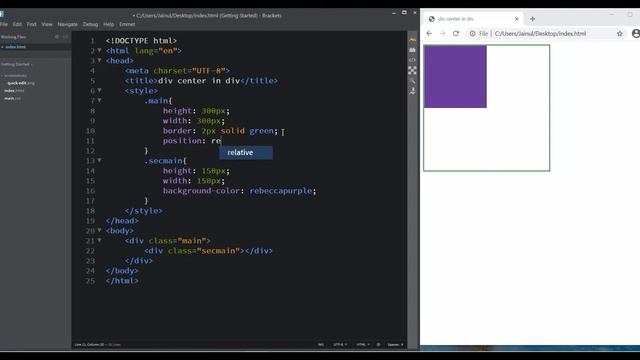This screenshot has width=640, height=360.
Task: Open the UTF-8 encoding dropdown in status bar
Action: (x=340, y=344)
